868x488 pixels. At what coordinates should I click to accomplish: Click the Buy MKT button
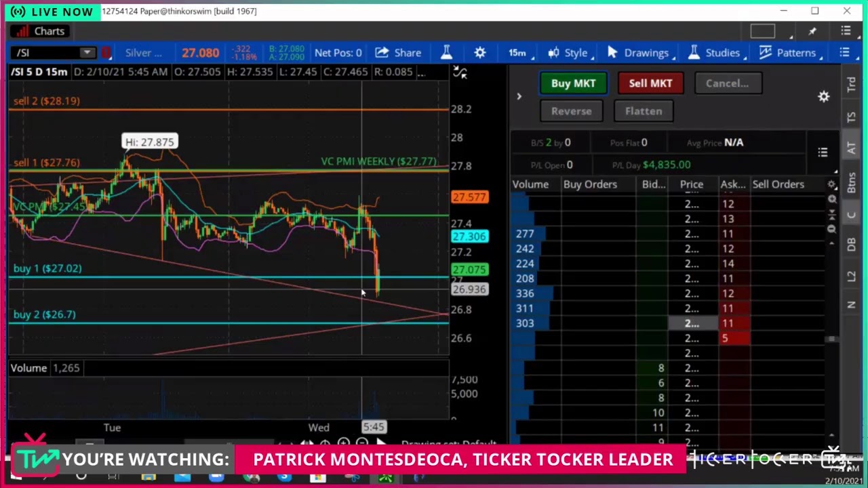coord(573,83)
